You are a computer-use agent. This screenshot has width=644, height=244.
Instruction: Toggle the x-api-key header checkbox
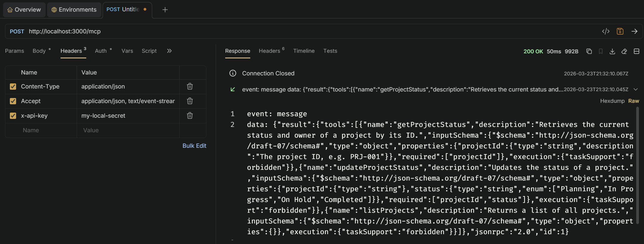pyautogui.click(x=13, y=116)
